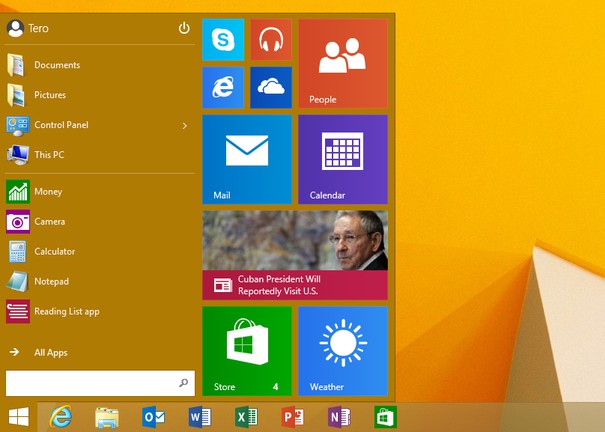
Task: Open Calculator from the list
Action: pyautogui.click(x=100, y=251)
